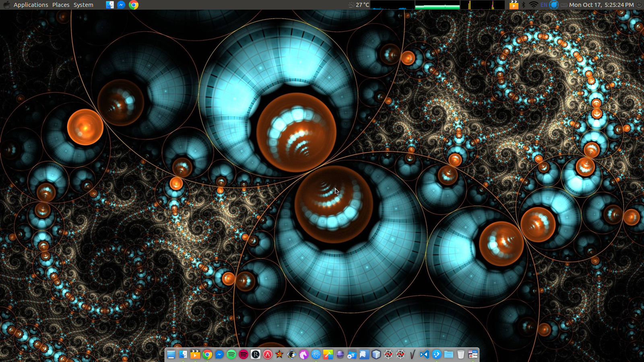Open the red Spotify dock icon
Viewport: 644px width, 362px height.
(x=244, y=354)
